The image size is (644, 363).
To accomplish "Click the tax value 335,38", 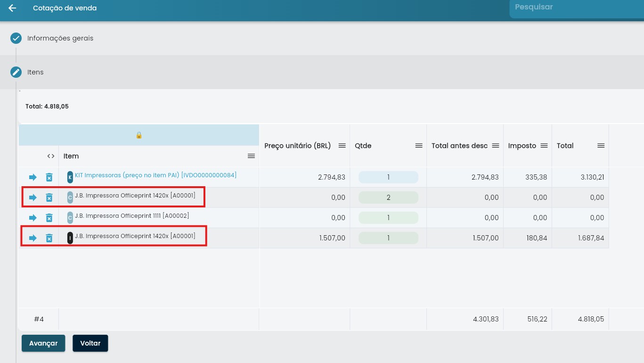I will click(x=536, y=177).
